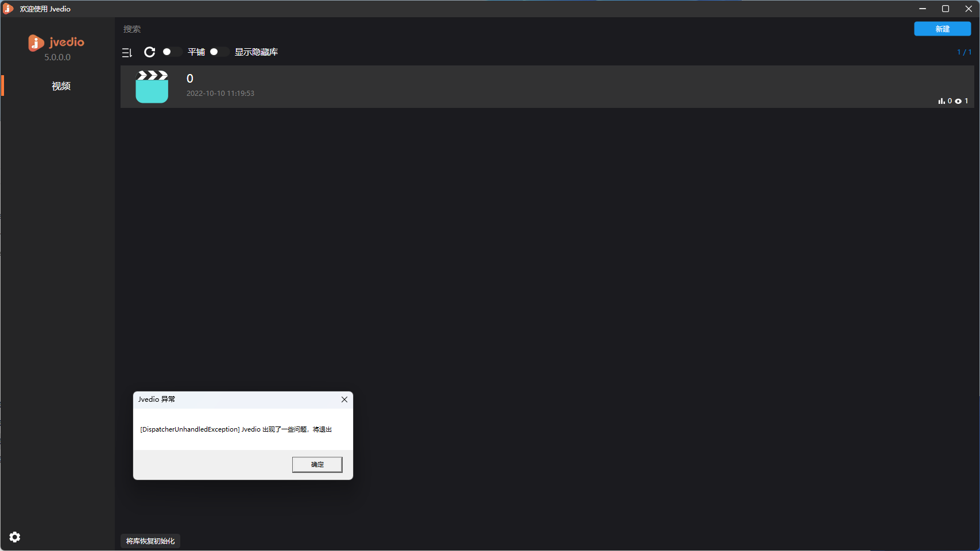Click the bar chart stats icon on library 0
This screenshot has width=980, height=551.
coord(942,100)
